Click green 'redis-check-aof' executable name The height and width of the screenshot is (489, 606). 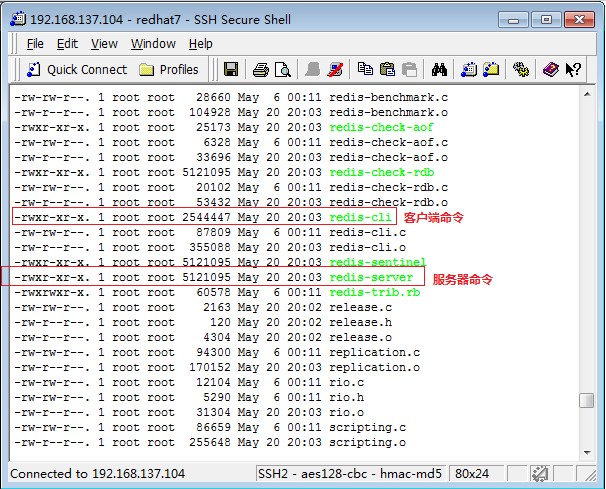point(381,127)
